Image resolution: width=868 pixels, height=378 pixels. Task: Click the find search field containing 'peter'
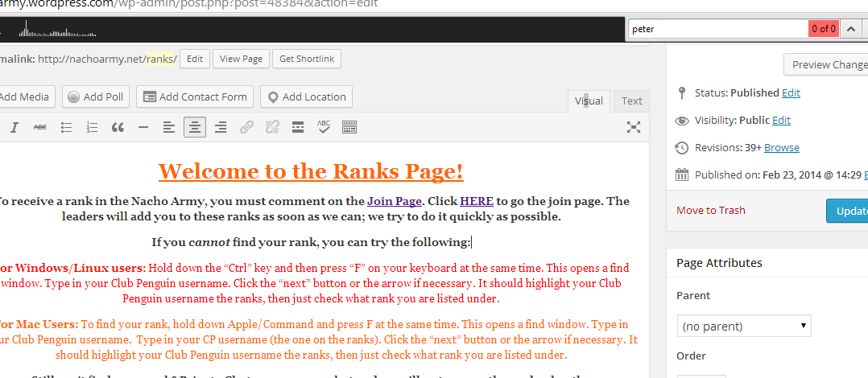[x=717, y=29]
